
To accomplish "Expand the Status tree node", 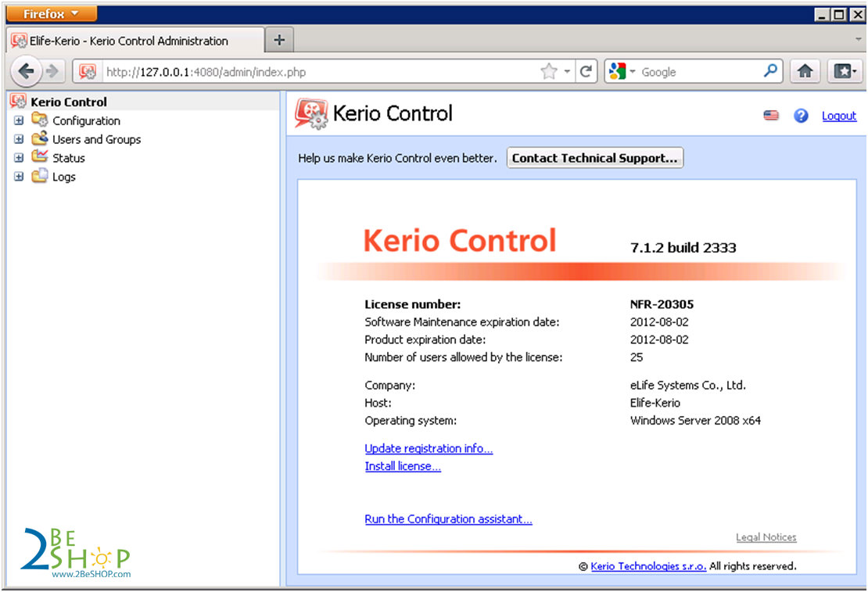I will pos(19,158).
